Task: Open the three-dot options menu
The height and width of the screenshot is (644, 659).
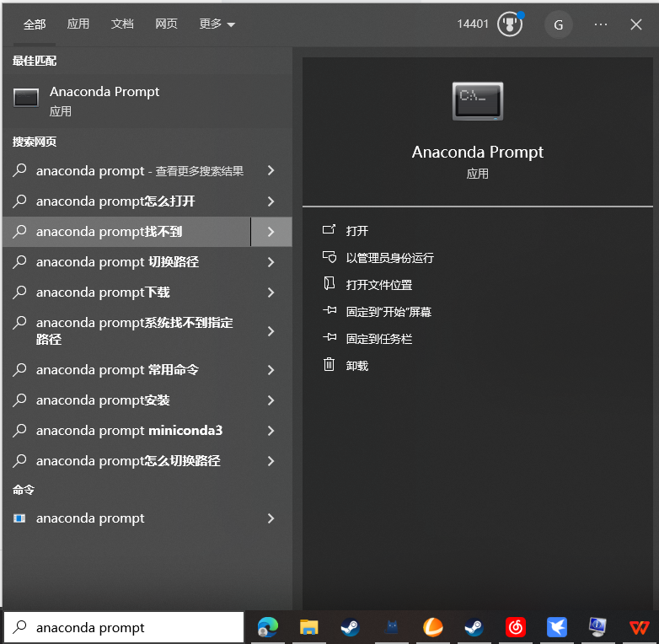Action: coord(601,24)
